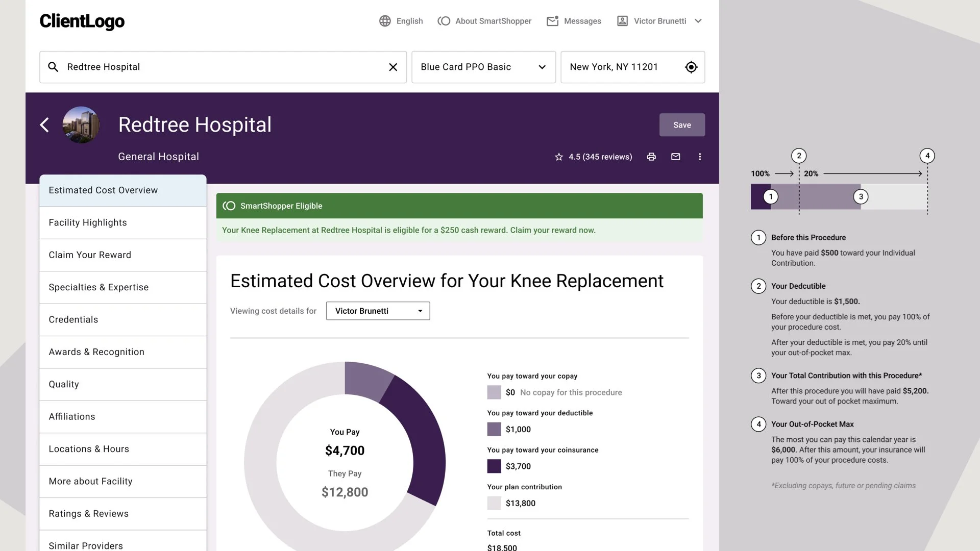The height and width of the screenshot is (551, 980).
Task: Clear the Redtree Hospital search text
Action: (393, 67)
